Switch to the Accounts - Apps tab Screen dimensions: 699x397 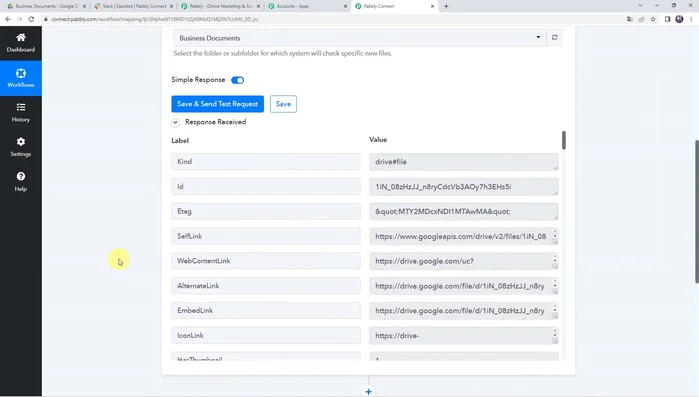(308, 6)
